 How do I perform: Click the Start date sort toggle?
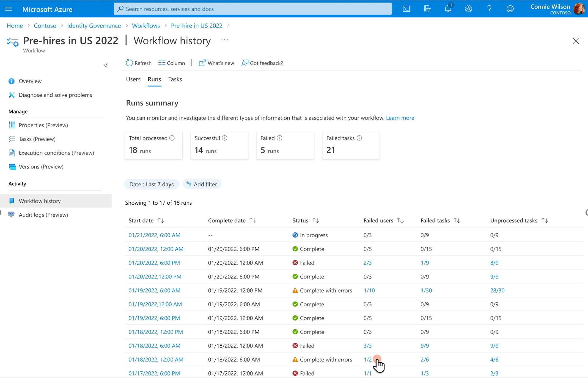[x=161, y=220]
